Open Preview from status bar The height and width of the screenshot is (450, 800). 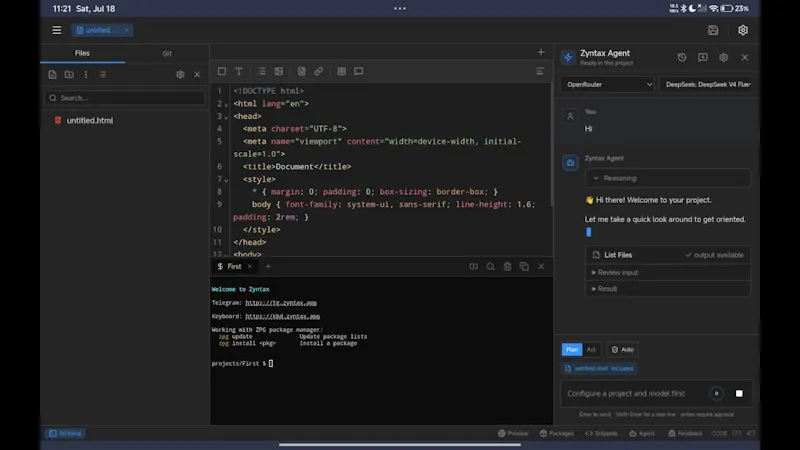[x=513, y=433]
